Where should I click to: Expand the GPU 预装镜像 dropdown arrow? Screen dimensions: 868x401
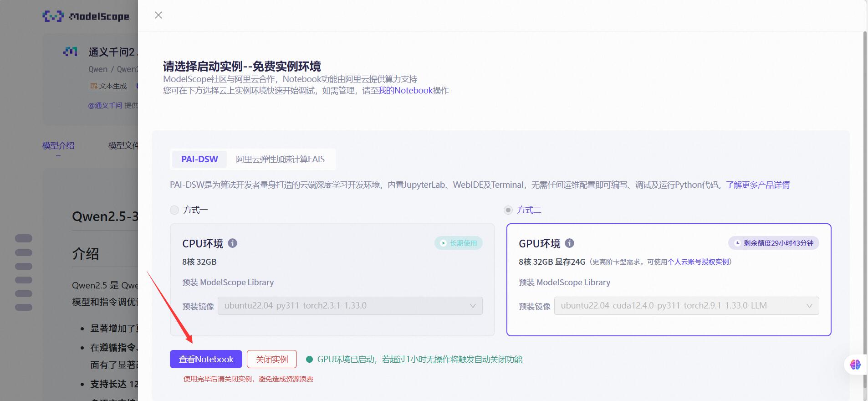pyautogui.click(x=809, y=306)
